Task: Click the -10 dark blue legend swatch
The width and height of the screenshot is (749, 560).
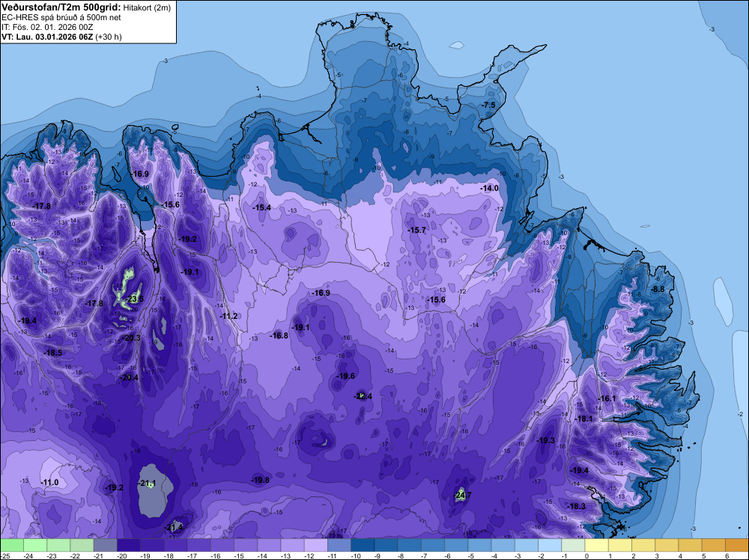Action: pos(363,545)
